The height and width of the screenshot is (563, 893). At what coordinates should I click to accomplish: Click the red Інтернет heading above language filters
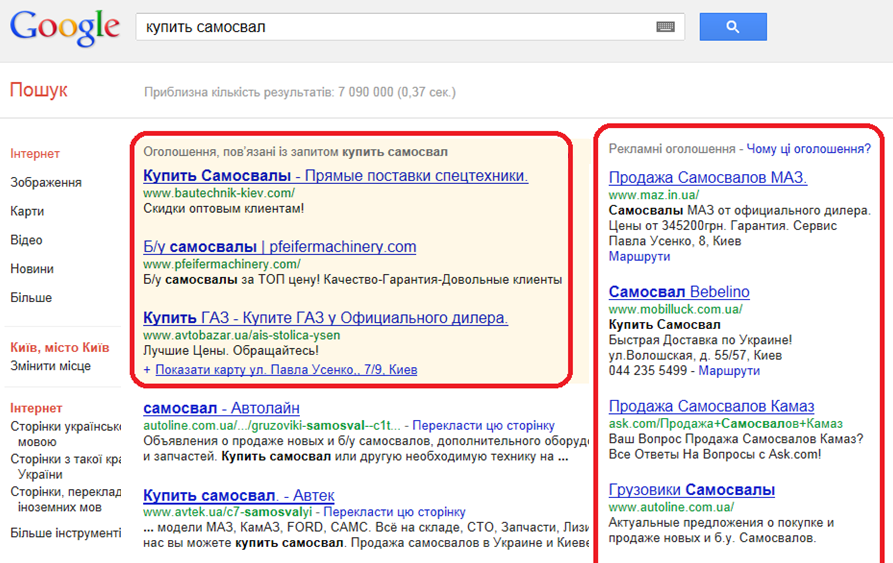(x=36, y=408)
